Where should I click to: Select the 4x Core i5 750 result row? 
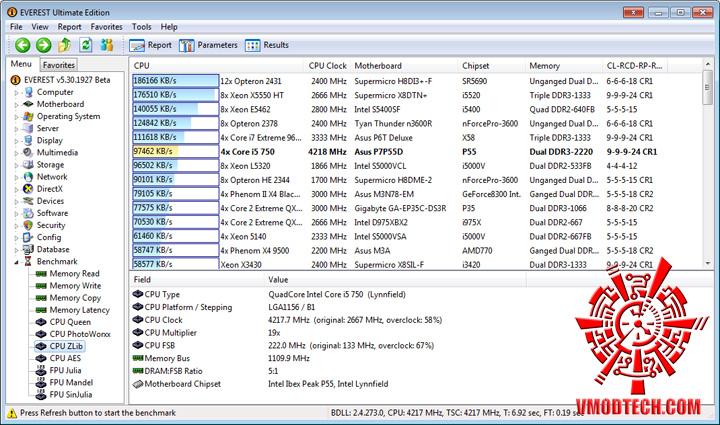tap(416, 151)
